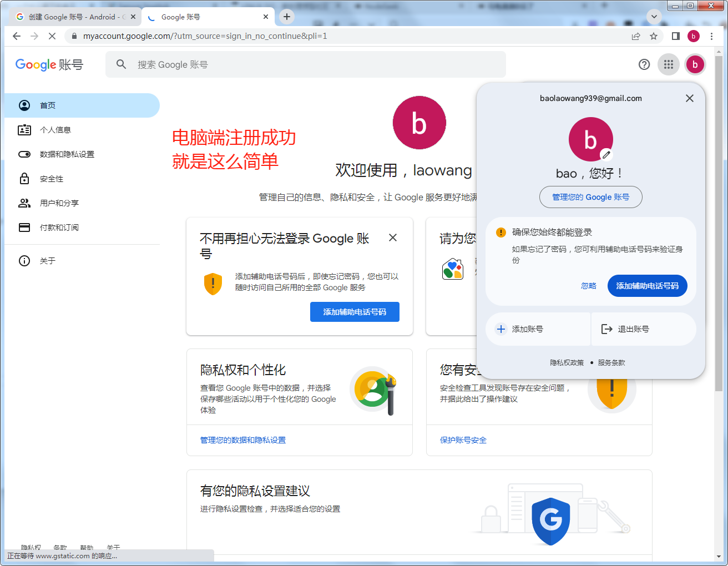The height and width of the screenshot is (566, 728).
Task: Click the help question mark icon
Action: [644, 64]
